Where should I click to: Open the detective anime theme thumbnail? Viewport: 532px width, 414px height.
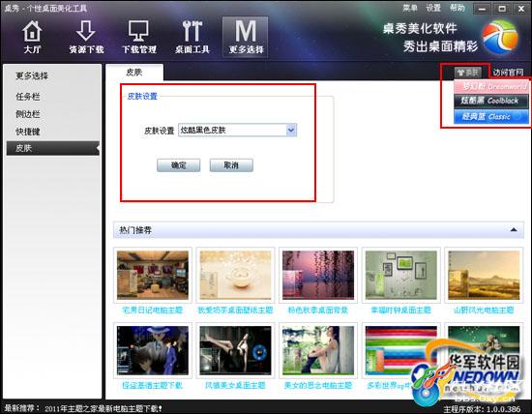[x=153, y=350]
